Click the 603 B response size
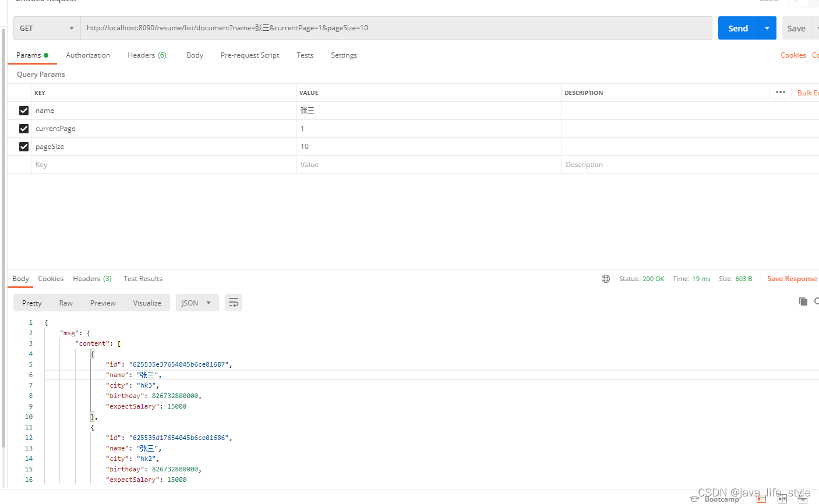 pyautogui.click(x=744, y=279)
